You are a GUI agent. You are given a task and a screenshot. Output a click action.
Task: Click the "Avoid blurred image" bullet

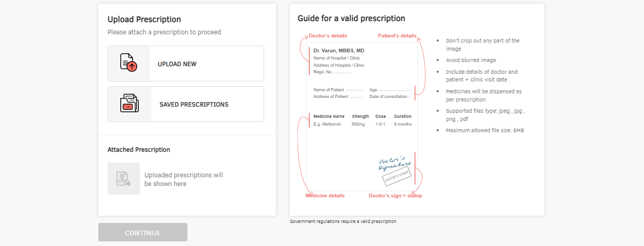pos(470,60)
